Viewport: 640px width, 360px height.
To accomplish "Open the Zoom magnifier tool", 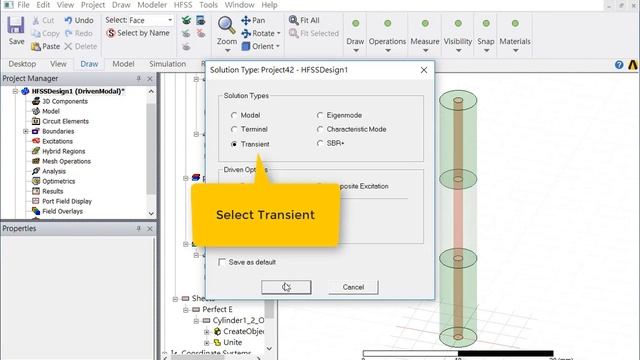I will [x=227, y=25].
